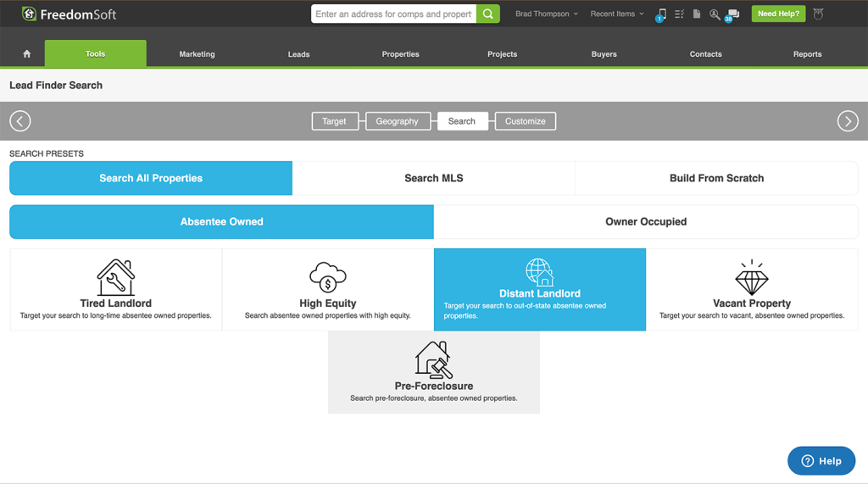This screenshot has height=484, width=868.
Task: Advance to next step with right arrow
Action: [x=848, y=121]
